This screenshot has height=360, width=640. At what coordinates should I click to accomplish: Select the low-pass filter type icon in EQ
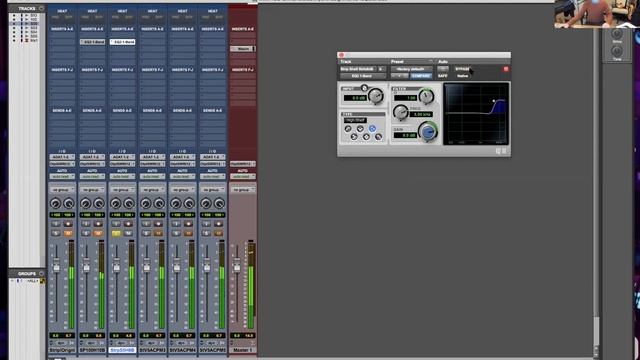pos(378,137)
